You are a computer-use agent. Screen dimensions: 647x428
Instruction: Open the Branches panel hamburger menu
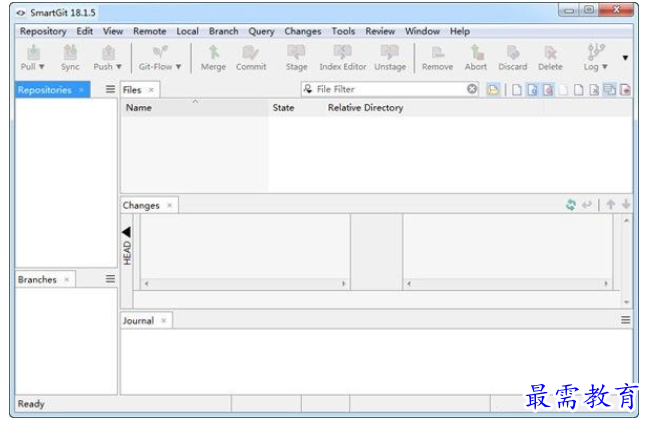110,279
